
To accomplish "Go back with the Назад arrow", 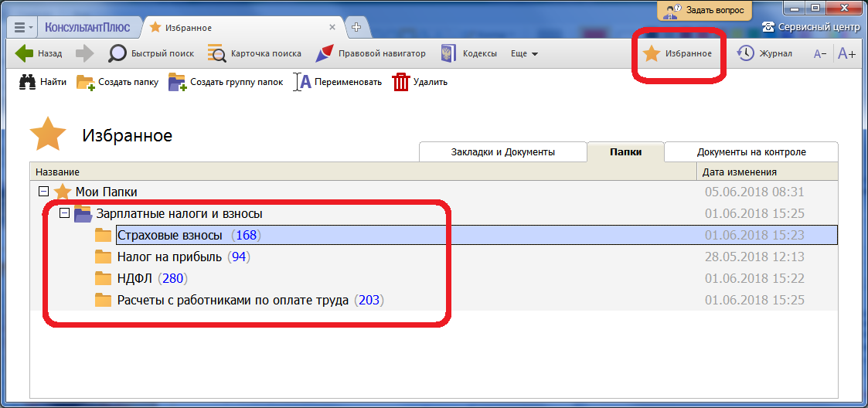I will (38, 53).
